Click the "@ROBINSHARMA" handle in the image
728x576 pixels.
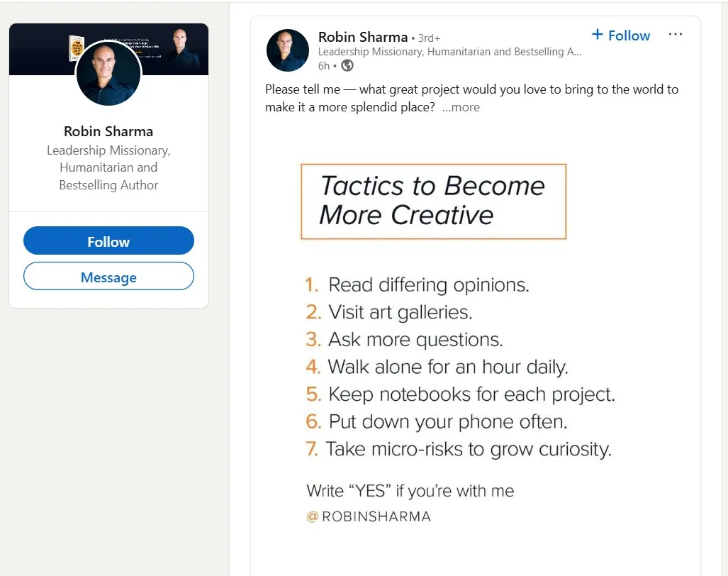[369, 516]
